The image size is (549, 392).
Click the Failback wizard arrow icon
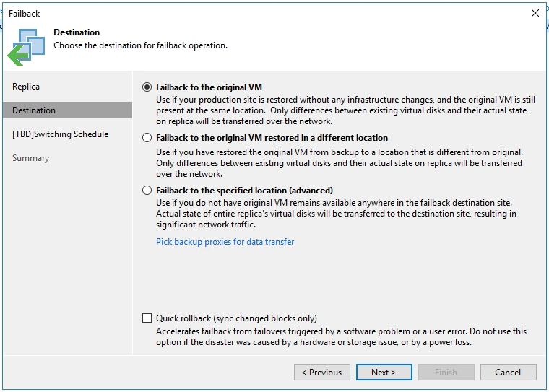pyautogui.click(x=26, y=47)
